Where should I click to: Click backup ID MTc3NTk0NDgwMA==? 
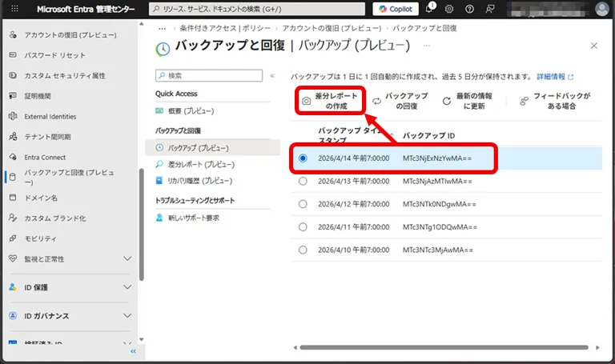tap(439, 204)
